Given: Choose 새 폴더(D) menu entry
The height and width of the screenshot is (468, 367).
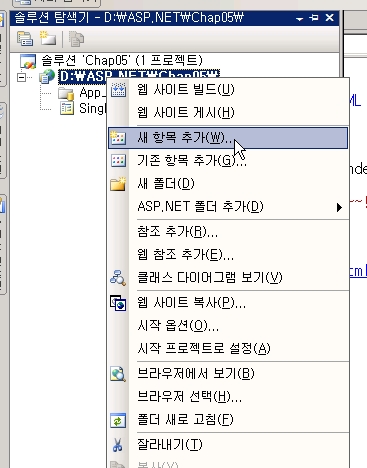Looking at the screenshot, I should click(228, 184).
